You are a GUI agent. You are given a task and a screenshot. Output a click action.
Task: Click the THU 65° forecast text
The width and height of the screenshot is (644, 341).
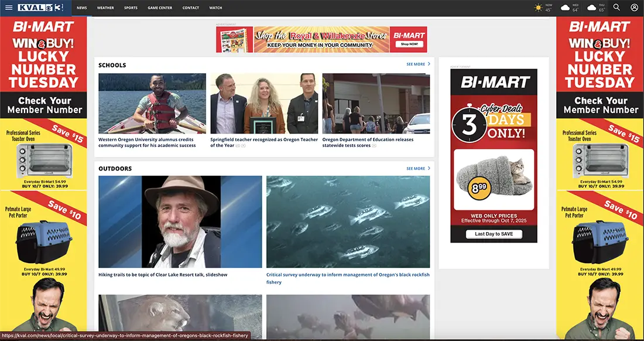point(602,8)
